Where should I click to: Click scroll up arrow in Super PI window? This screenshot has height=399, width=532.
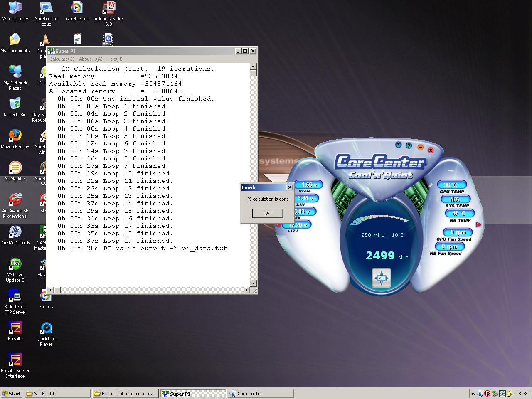pyautogui.click(x=254, y=66)
